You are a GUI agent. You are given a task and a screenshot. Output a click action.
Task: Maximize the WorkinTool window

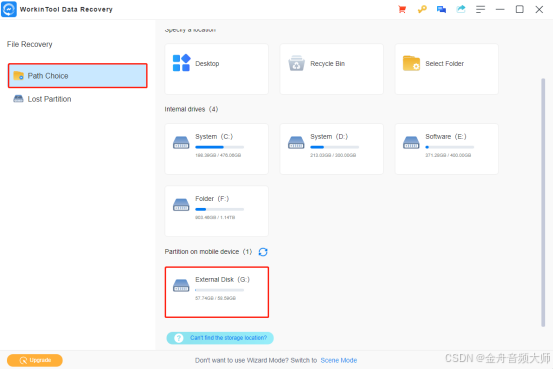[x=519, y=9]
